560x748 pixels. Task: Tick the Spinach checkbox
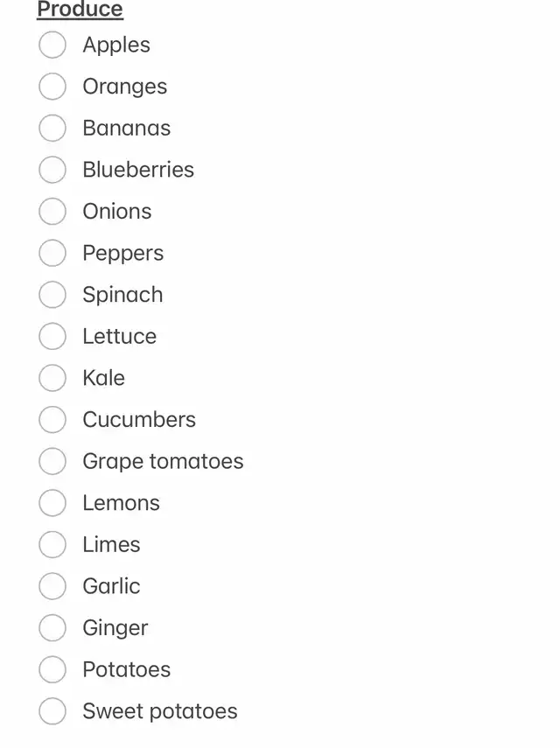(x=52, y=295)
